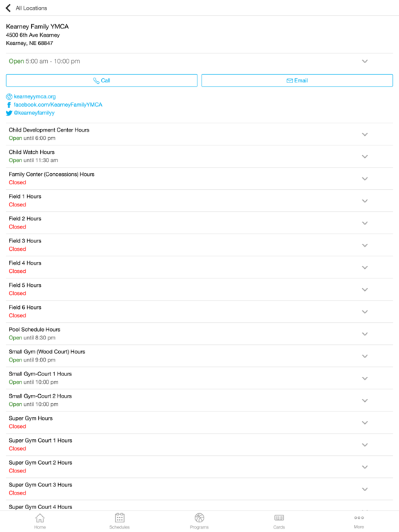Click the globe icon beside website
Screen dimensions: 399x532
9,97
